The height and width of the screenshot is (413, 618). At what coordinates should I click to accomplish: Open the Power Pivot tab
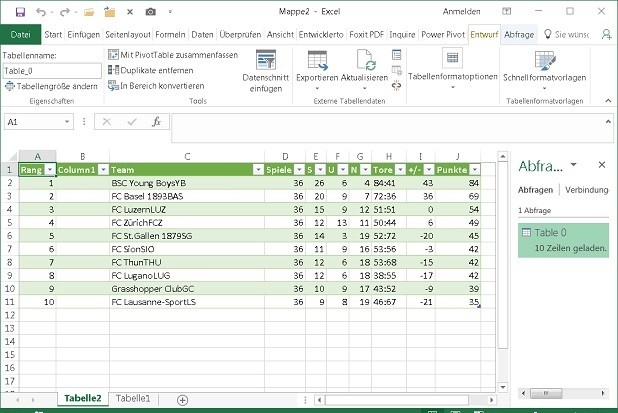(443, 35)
